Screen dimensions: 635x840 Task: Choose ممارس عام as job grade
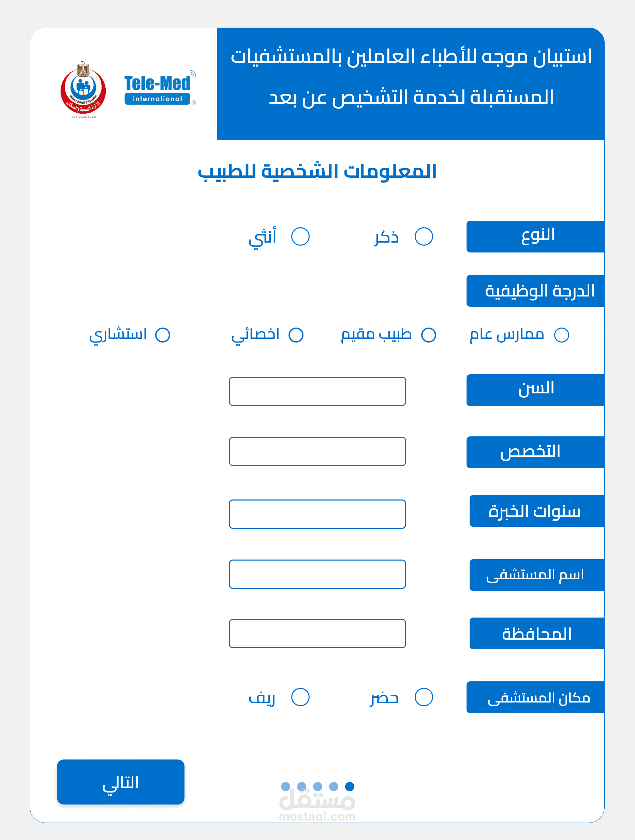click(561, 335)
